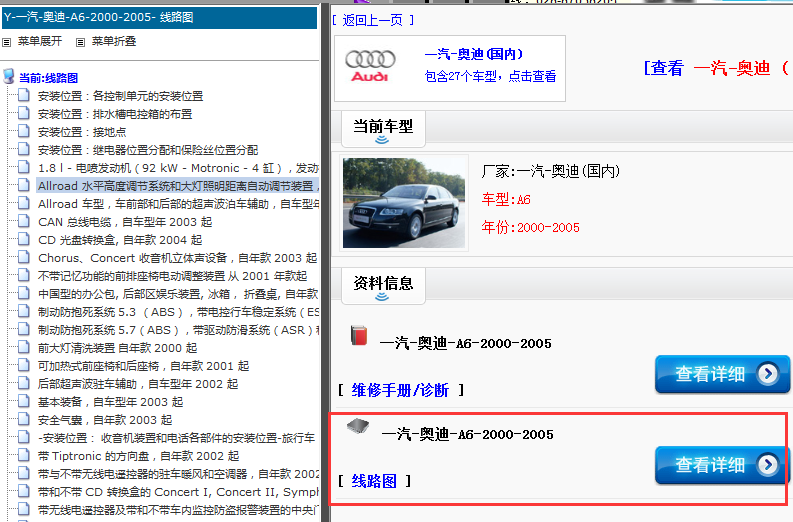Click page icon beside 基本装备
Screen dimensions: 793x522
pos(24,401)
